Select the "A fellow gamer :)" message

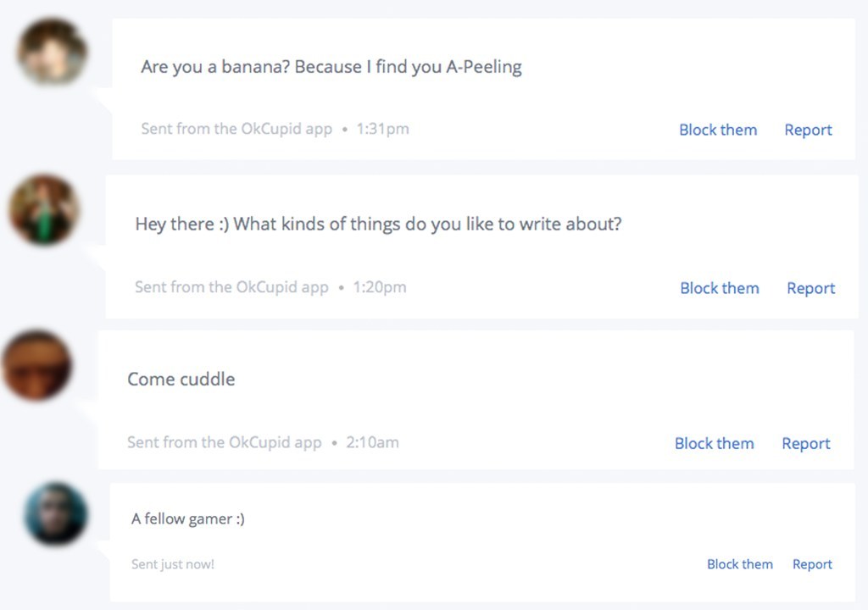point(187,518)
